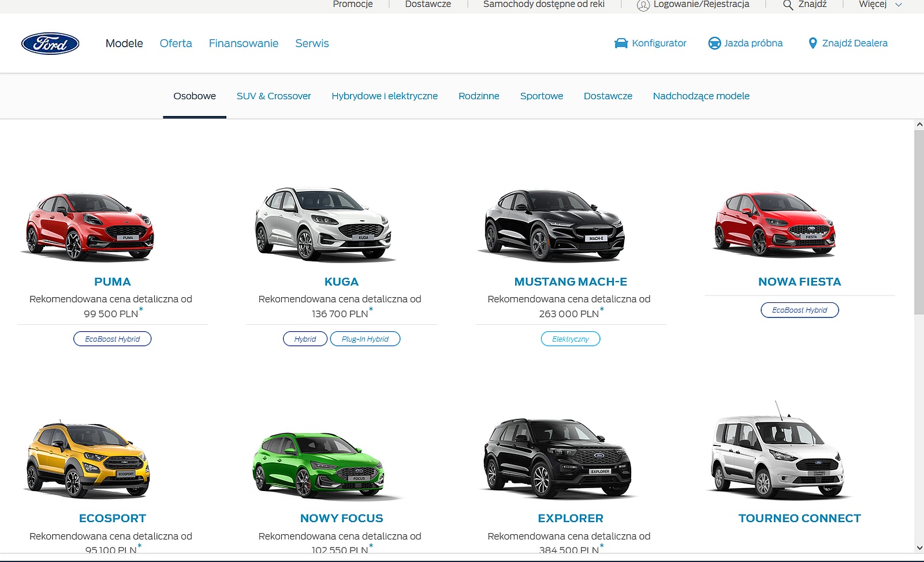This screenshot has width=924, height=562.
Task: Click the Znajdź Dealera link text
Action: pyautogui.click(x=855, y=43)
